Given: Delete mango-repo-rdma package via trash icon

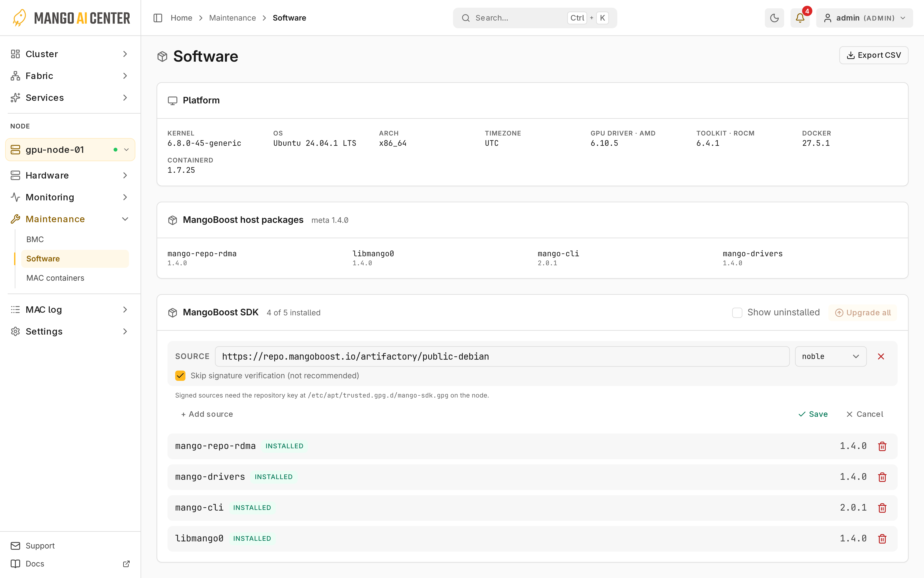Looking at the screenshot, I should pos(882,446).
